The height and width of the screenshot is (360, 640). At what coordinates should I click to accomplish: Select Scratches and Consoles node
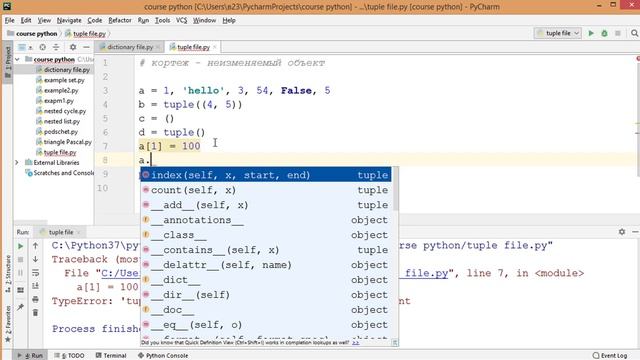pos(60,173)
